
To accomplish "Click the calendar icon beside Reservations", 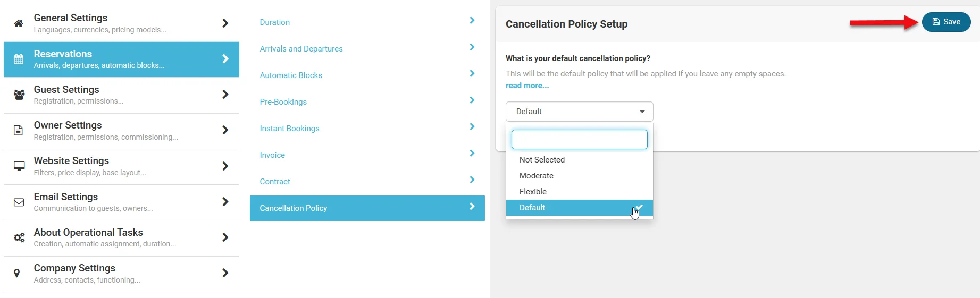I will (19, 59).
